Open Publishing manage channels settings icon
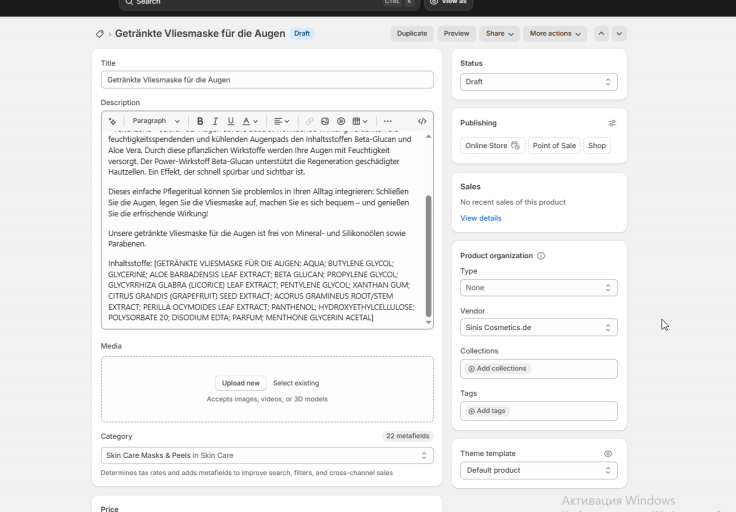This screenshot has height=512, width=736. coord(612,123)
